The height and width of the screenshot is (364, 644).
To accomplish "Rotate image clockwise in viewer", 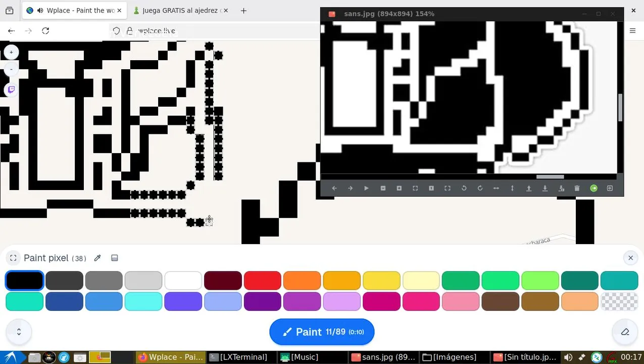I will [x=480, y=188].
